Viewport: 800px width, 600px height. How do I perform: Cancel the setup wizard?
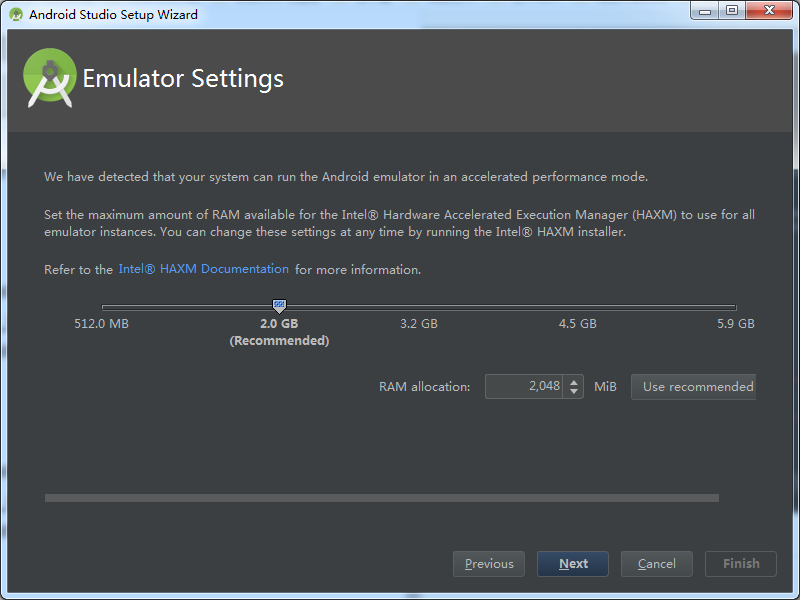(x=657, y=564)
